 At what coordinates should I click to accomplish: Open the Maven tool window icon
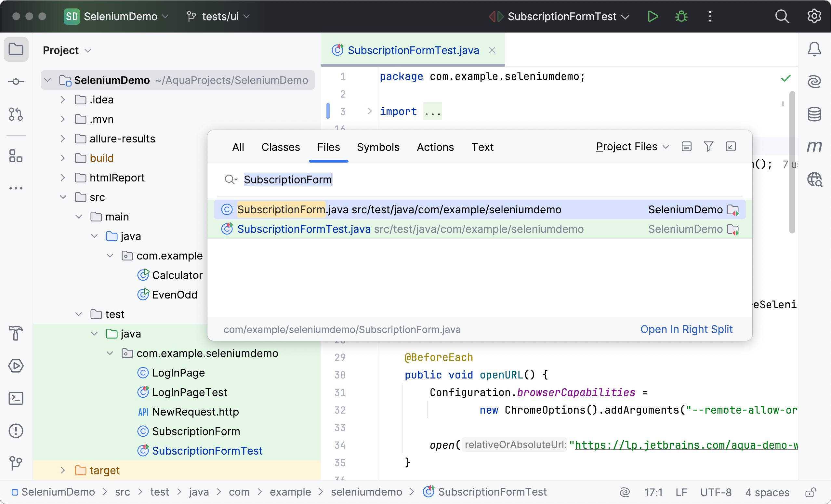814,146
